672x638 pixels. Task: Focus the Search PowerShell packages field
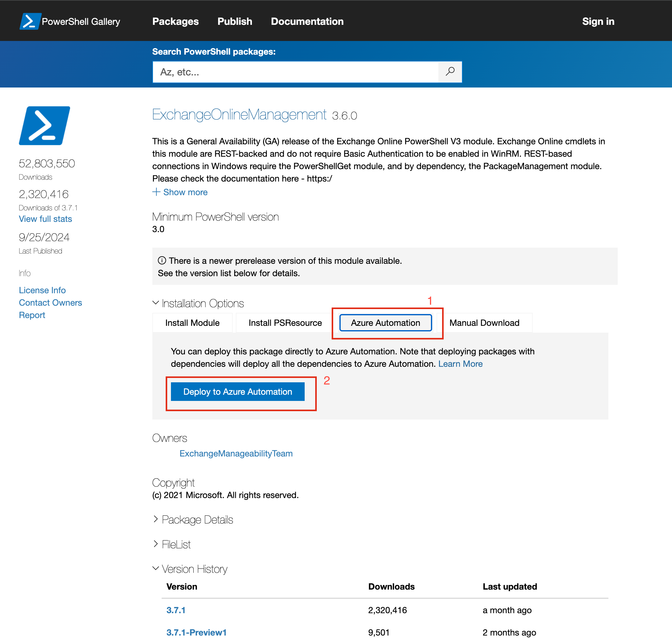[296, 72]
